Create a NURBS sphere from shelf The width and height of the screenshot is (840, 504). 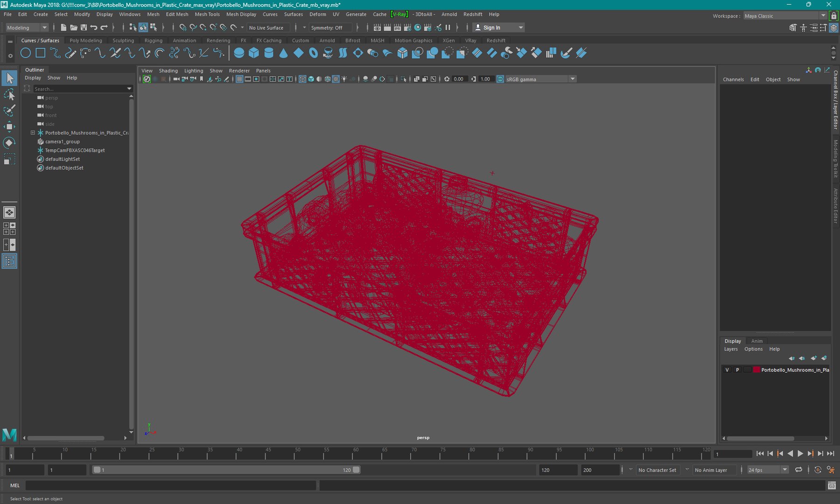click(239, 53)
